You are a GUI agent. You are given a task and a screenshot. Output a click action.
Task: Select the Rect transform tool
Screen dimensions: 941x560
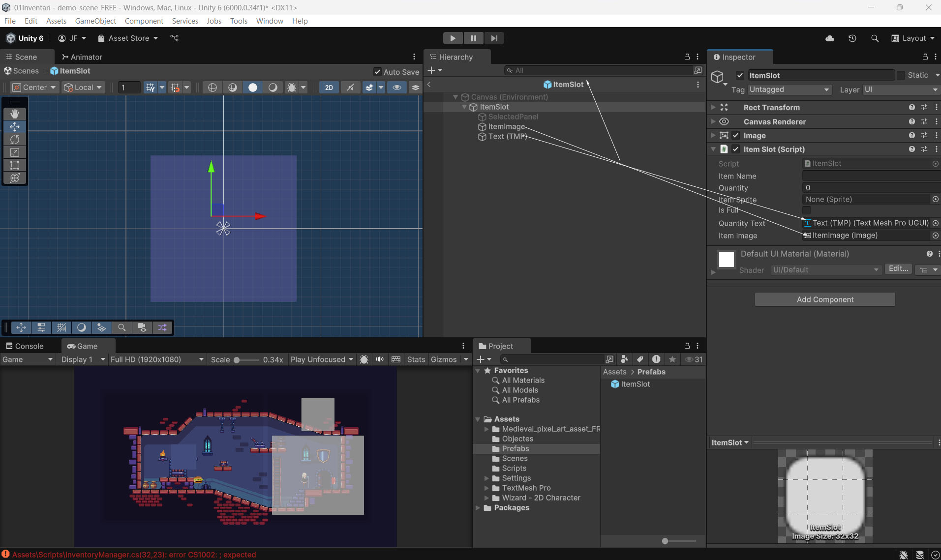click(15, 165)
